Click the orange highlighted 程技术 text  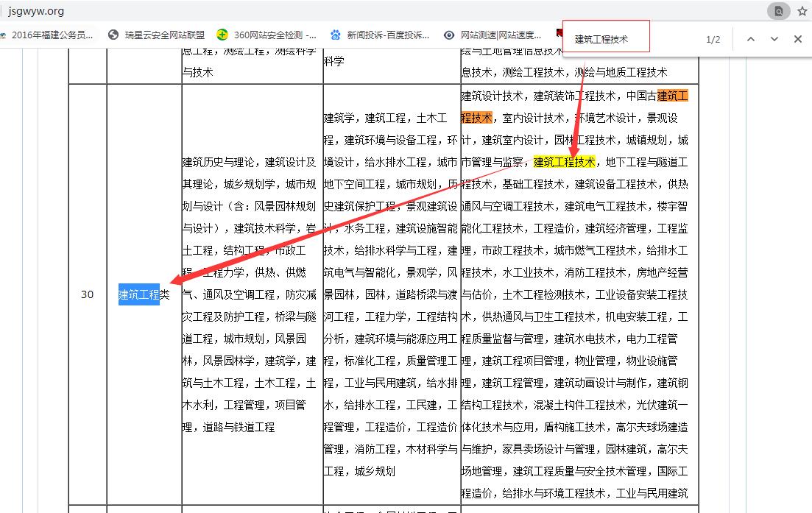pyautogui.click(x=476, y=118)
